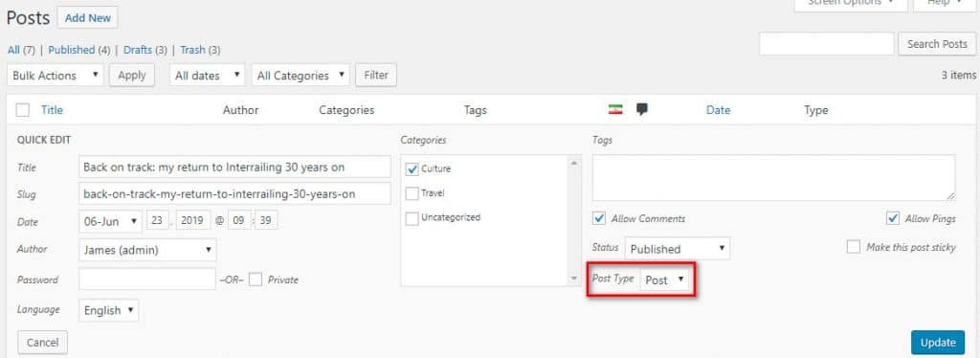Click the Categories list scroll-down arrow
This screenshot has width=980, height=358.
574,279
